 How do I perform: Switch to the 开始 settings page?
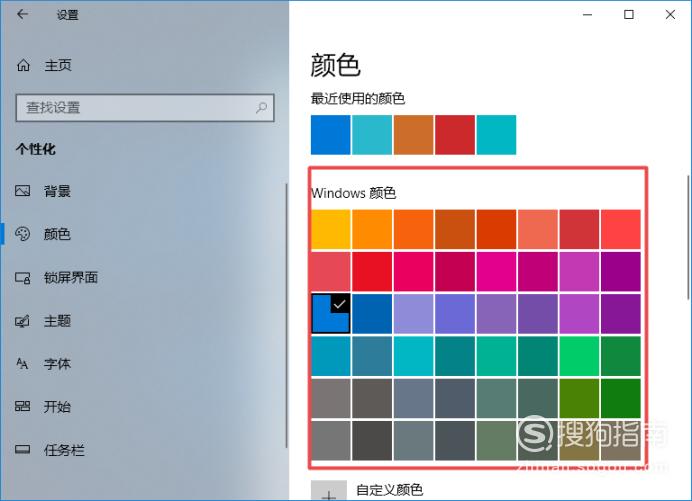[x=57, y=407]
